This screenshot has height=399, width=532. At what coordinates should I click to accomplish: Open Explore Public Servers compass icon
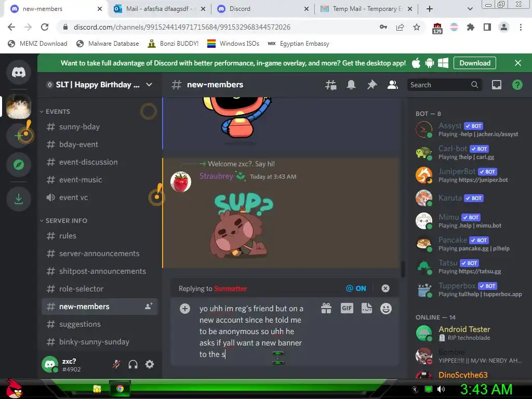[x=19, y=165]
